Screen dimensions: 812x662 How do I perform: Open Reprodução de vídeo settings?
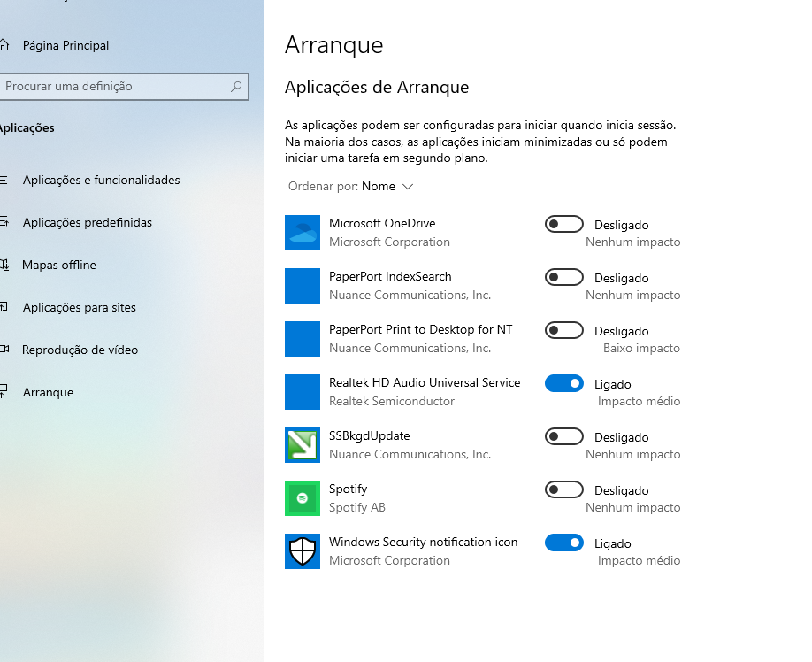(x=80, y=350)
